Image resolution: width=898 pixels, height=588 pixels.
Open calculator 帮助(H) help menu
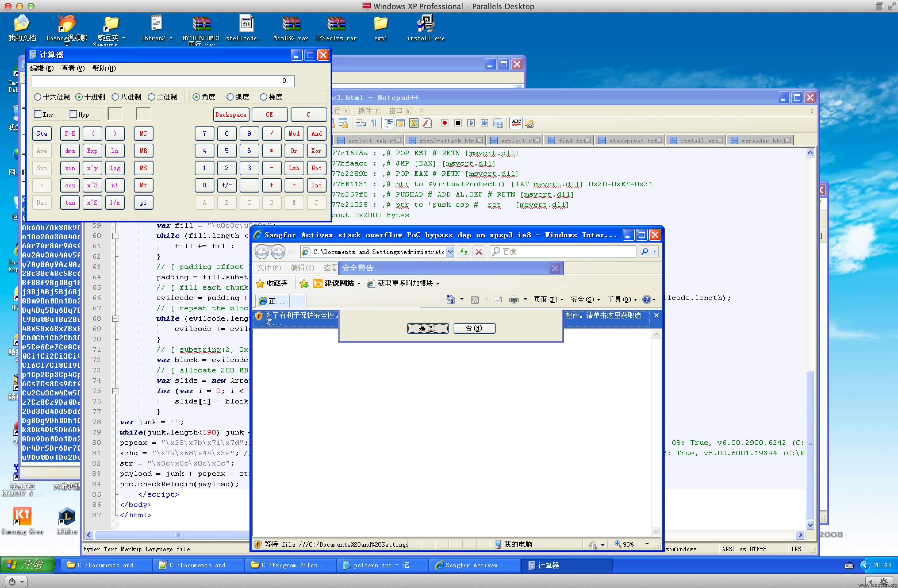tap(104, 68)
